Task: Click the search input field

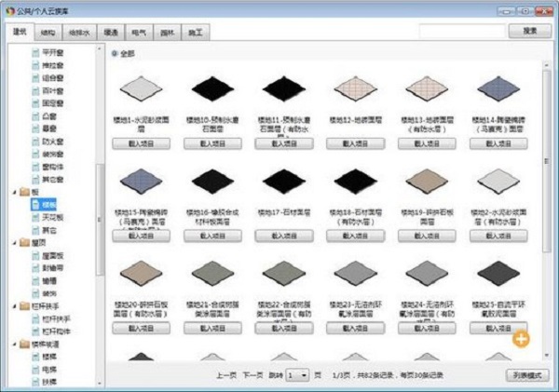Action: coord(461,31)
